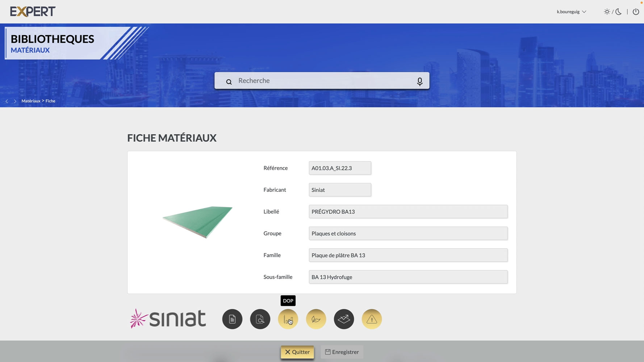This screenshot has width=644, height=362.
Task: Click the Siniat manufacturer logo
Action: coord(168,319)
